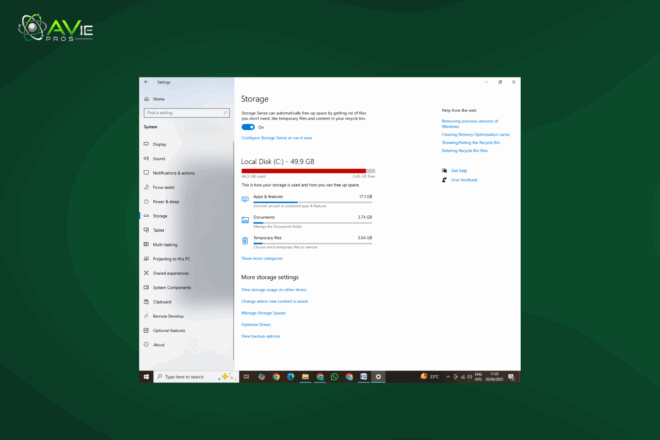The width and height of the screenshot is (660, 440).
Task: Click the Clipboard icon in sidebar
Action: (146, 301)
